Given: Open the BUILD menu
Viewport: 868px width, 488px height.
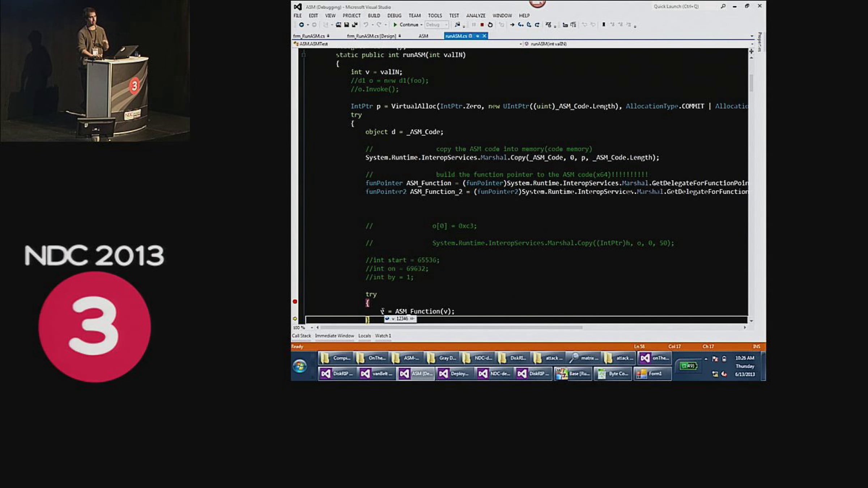Looking at the screenshot, I should pos(374,16).
